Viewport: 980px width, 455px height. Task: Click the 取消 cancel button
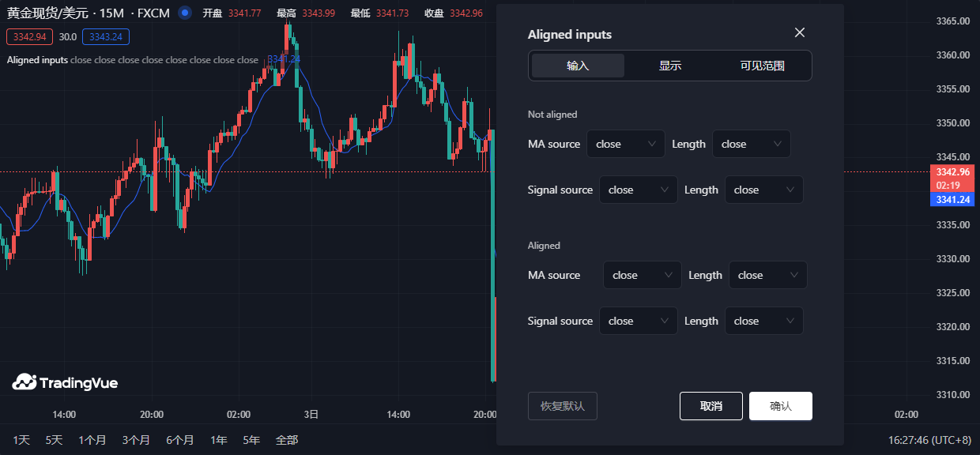[x=710, y=406]
